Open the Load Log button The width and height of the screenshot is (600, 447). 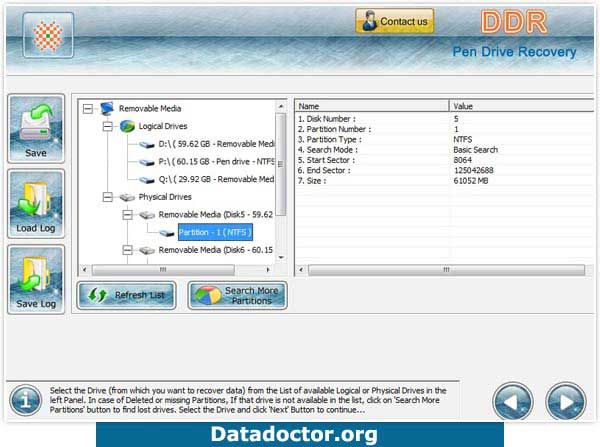[x=36, y=204]
